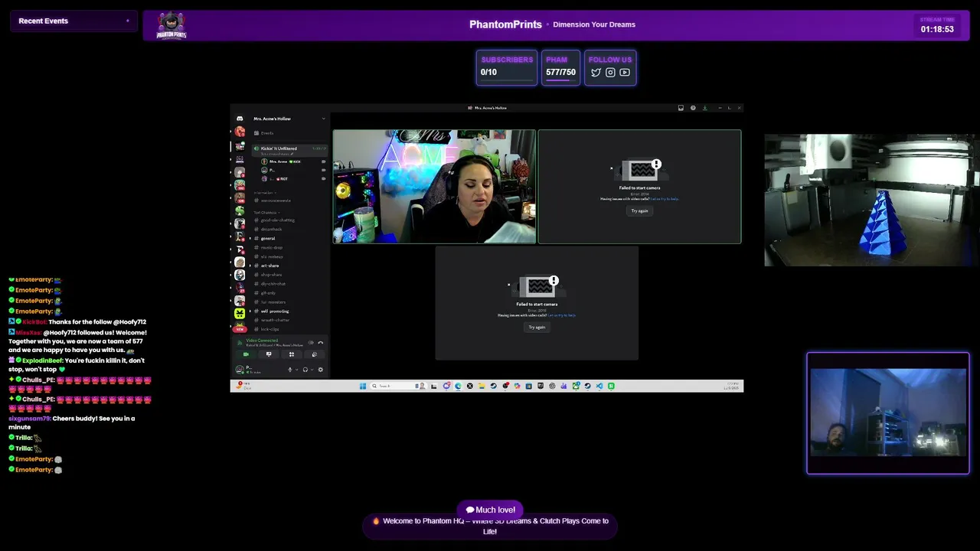Image resolution: width=980 pixels, height=551 pixels.
Task: Click the share your screen button
Action: (x=269, y=354)
